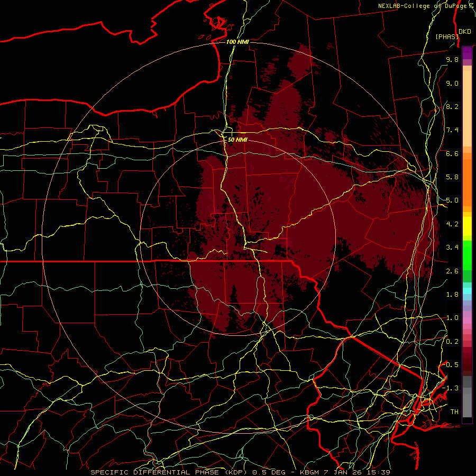Click the 8.2 scale value
Image resolution: width=476 pixels, height=476 pixels.
[x=452, y=106]
